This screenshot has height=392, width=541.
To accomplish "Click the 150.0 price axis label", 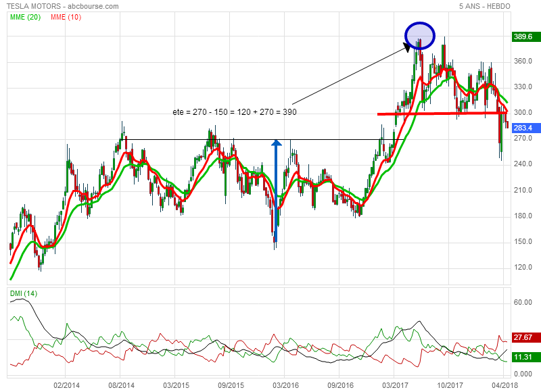I will coord(523,241).
